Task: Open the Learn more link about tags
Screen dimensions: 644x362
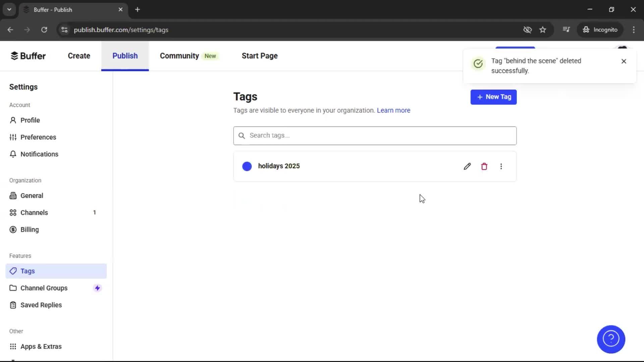Action: 393,110
